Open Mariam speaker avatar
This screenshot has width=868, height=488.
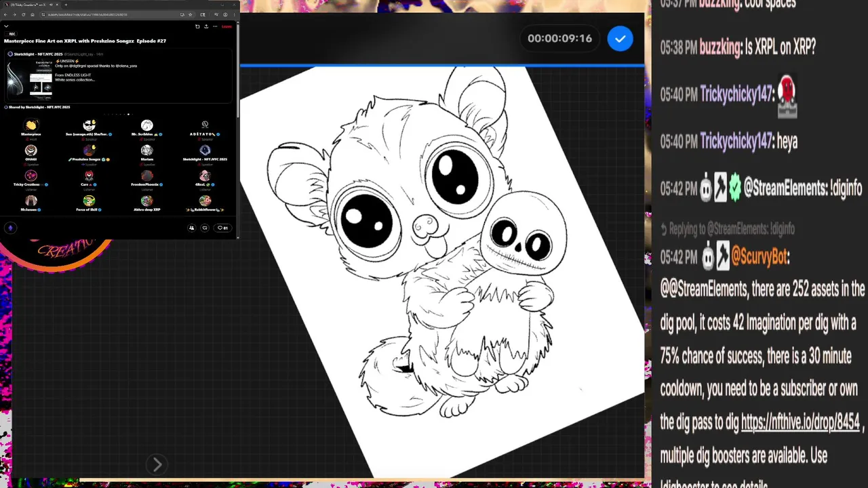tap(147, 150)
